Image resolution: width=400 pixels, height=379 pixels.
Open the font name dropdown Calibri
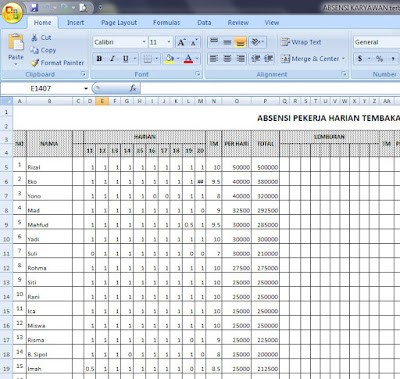[144, 42]
